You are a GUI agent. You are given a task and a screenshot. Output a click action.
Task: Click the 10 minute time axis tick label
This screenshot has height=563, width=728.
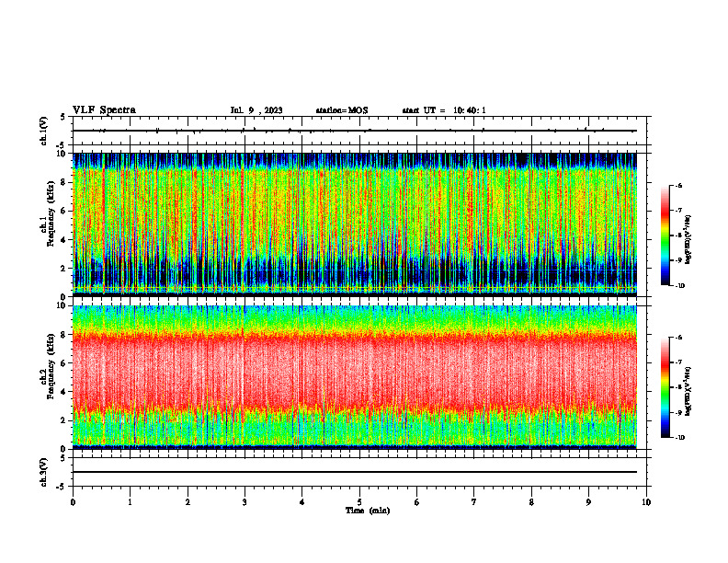click(x=646, y=502)
